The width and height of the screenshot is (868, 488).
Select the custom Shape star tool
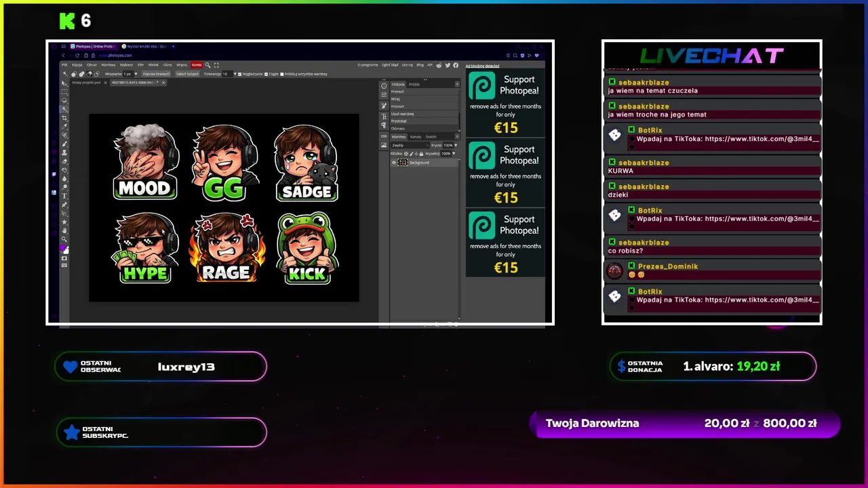coord(64,222)
